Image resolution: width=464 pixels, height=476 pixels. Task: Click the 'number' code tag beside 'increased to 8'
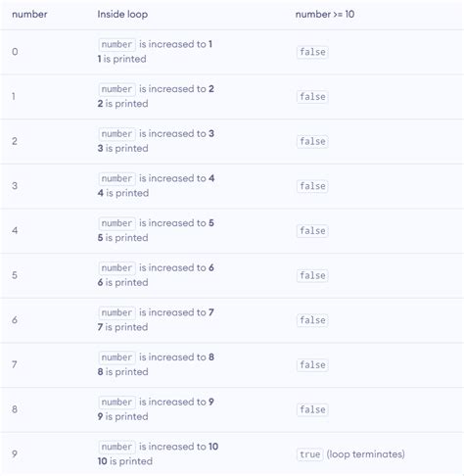(x=116, y=357)
